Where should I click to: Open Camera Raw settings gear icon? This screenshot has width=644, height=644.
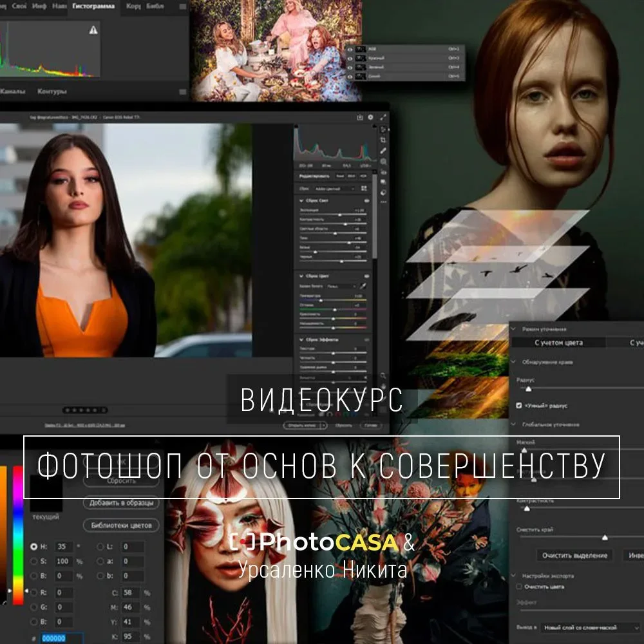click(370, 117)
